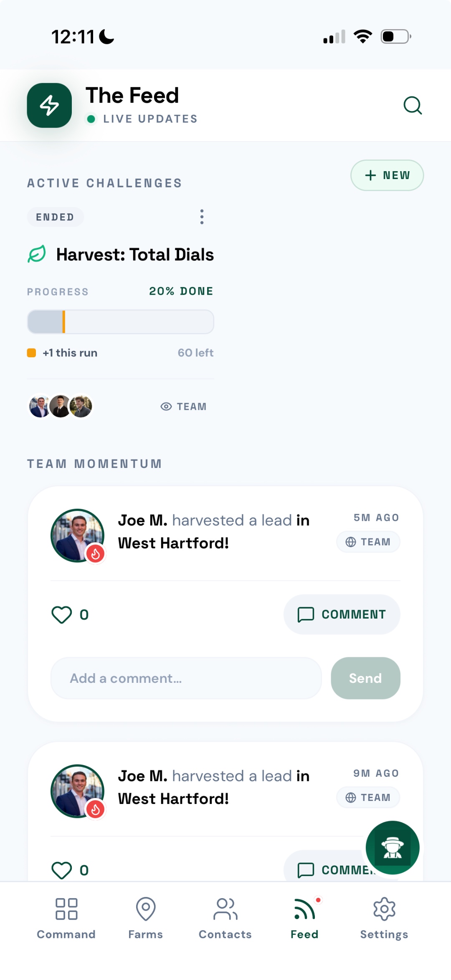Open the TEAM globe badge on the 5m post
This screenshot has width=451, height=980.
[x=368, y=541]
